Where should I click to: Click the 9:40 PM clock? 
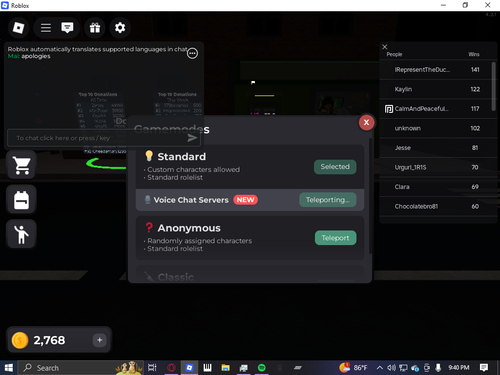[x=459, y=368]
